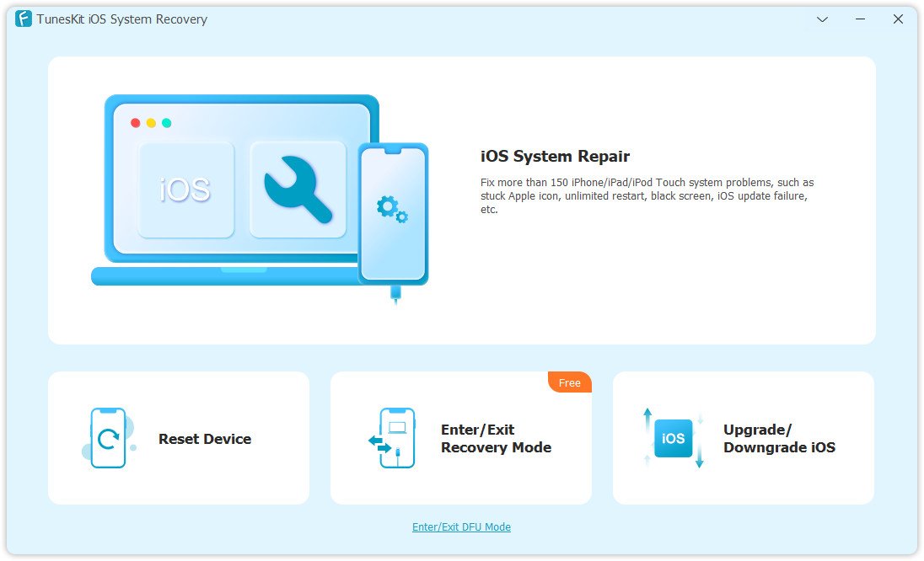Click the Reset Device phone icon

point(109,438)
